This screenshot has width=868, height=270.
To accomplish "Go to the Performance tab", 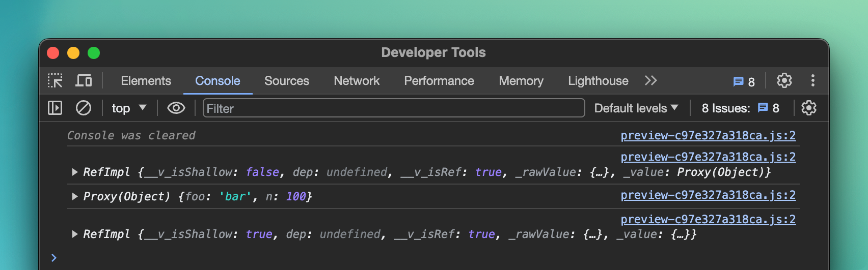I will 439,81.
